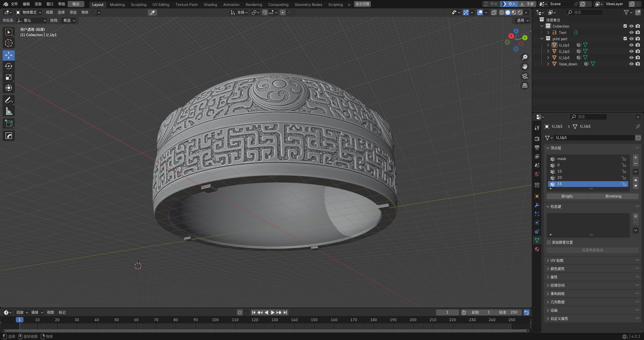Viewport: 644px width, 340px height.
Task: Select the Transform tool
Action: click(x=9, y=88)
